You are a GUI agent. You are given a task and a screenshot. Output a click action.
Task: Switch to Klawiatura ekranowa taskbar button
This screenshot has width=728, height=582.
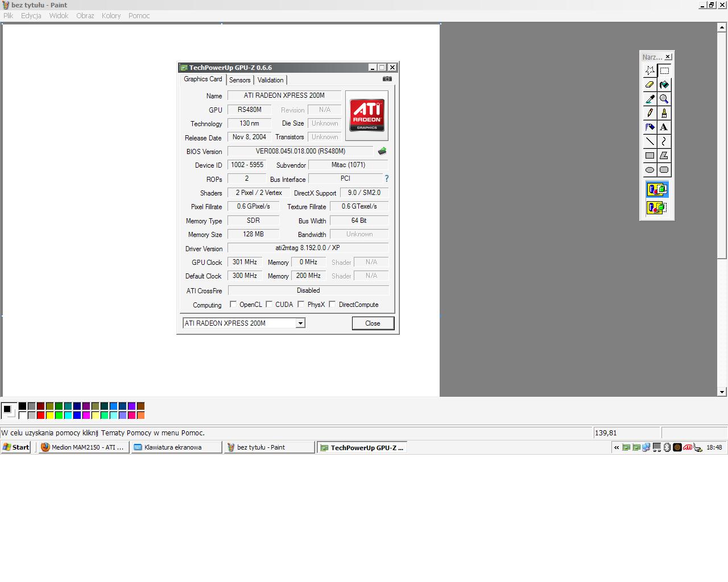click(x=176, y=447)
